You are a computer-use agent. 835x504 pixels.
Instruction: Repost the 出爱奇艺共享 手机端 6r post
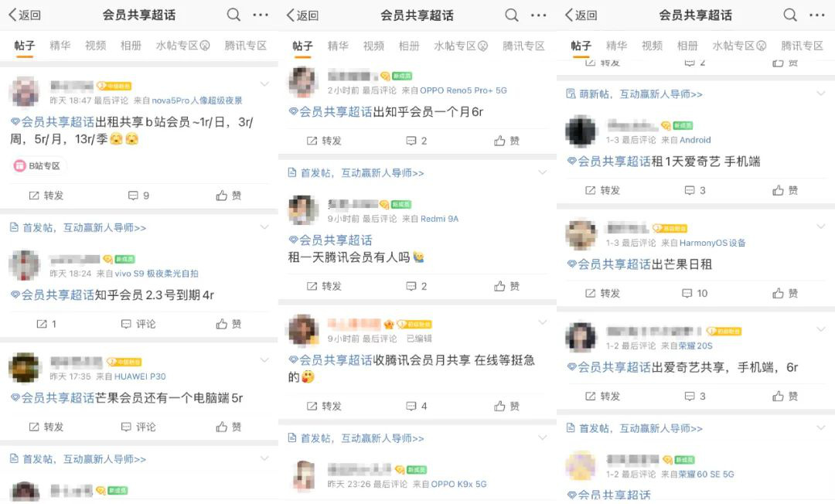click(602, 397)
